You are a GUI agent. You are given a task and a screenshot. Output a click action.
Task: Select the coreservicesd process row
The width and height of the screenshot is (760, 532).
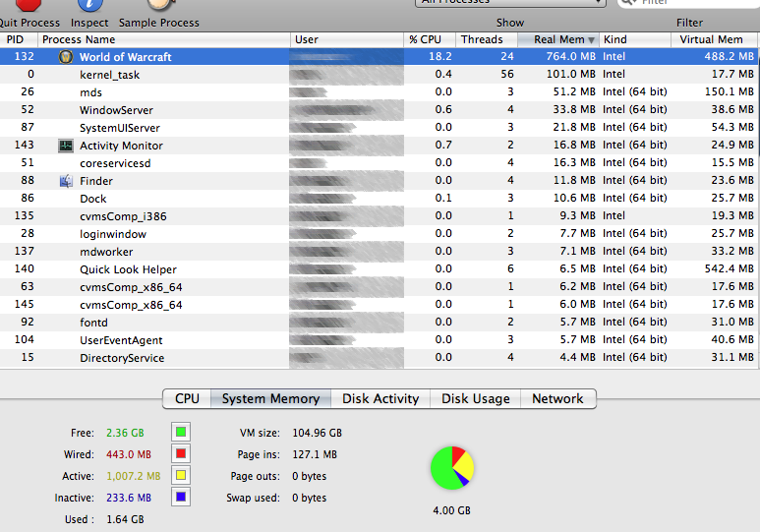pos(380,163)
